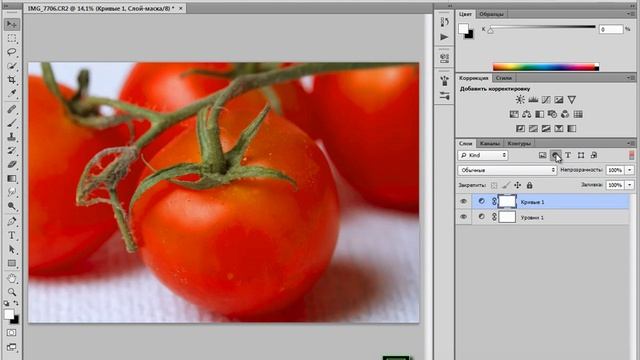The height and width of the screenshot is (360, 640).
Task: Open the blend mode dropdown
Action: [507, 170]
